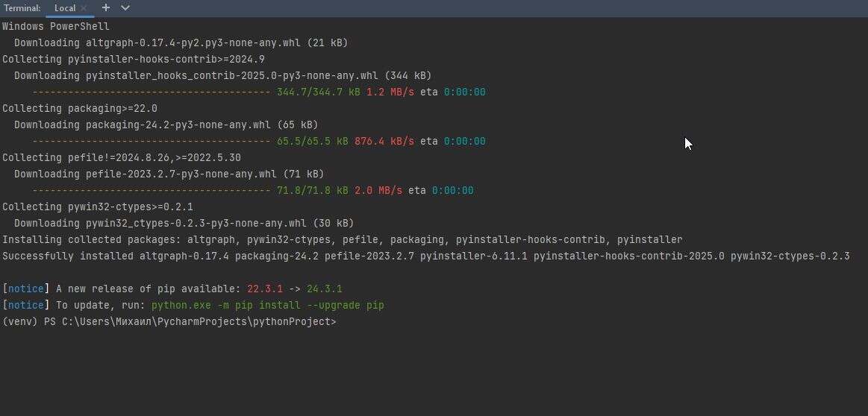Click the pywin32_ctypes-0.2.3 download line
Image resolution: width=868 pixels, height=416 pixels.
coord(184,223)
